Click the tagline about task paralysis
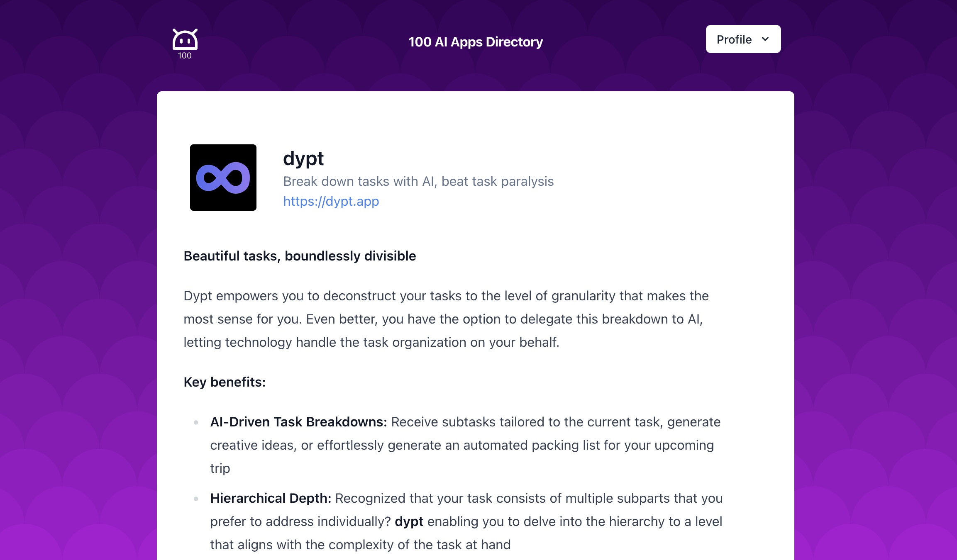Image resolution: width=957 pixels, height=560 pixels. pyautogui.click(x=418, y=181)
